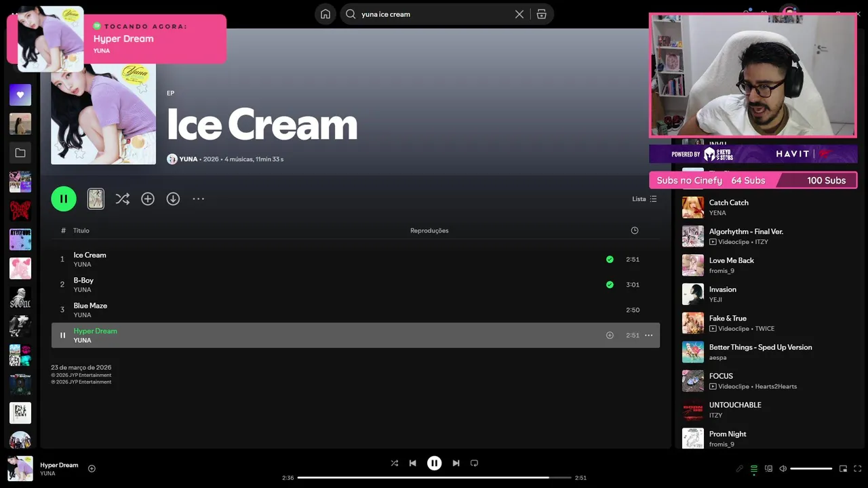Screen dimensions: 868x488
Task: Open the pink hearts playlist in sidebar
Action: (x=20, y=268)
